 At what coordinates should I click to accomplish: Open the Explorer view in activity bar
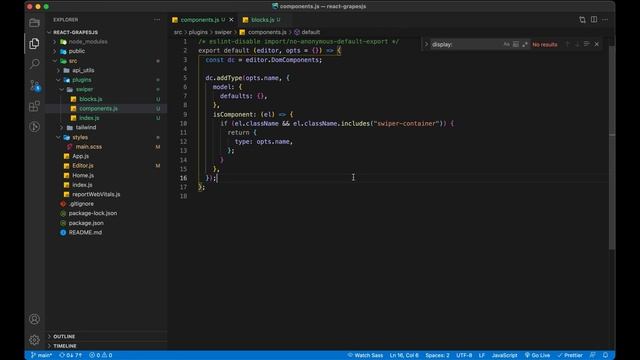click(34, 43)
